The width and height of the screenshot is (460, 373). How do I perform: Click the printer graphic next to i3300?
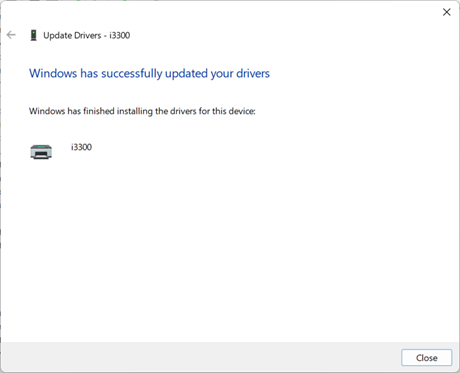coord(41,152)
